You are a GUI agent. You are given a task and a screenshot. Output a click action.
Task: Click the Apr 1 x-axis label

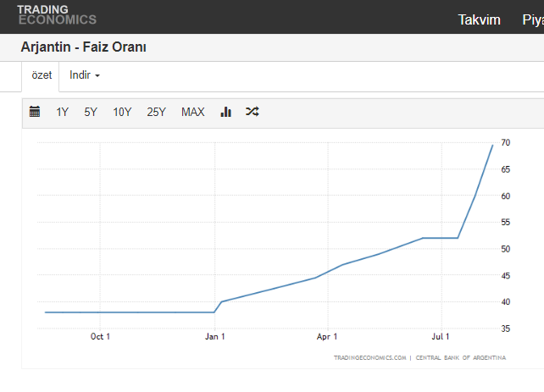pyautogui.click(x=327, y=336)
